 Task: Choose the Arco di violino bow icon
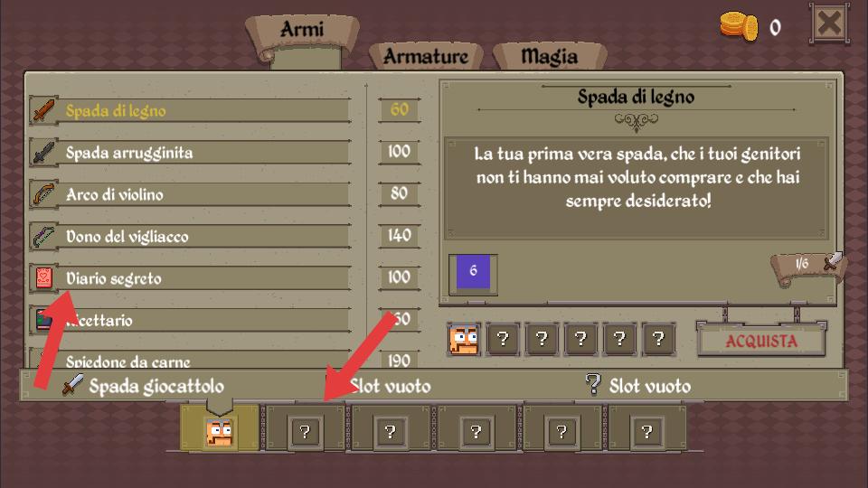[x=43, y=194]
